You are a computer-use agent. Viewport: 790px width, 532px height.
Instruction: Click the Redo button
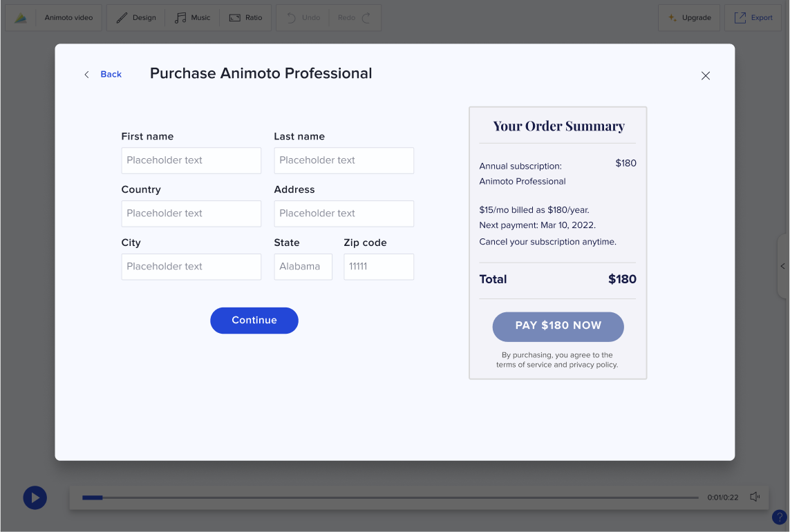click(355, 18)
